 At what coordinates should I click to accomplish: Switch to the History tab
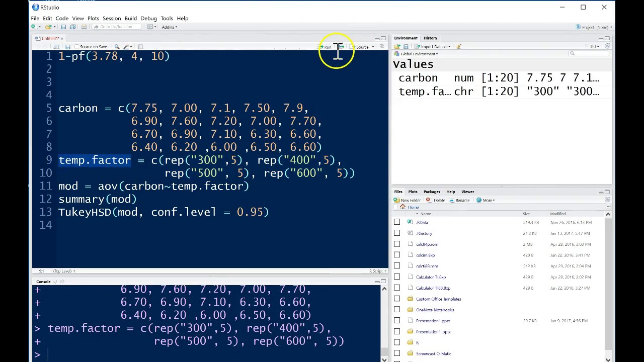[430, 38]
